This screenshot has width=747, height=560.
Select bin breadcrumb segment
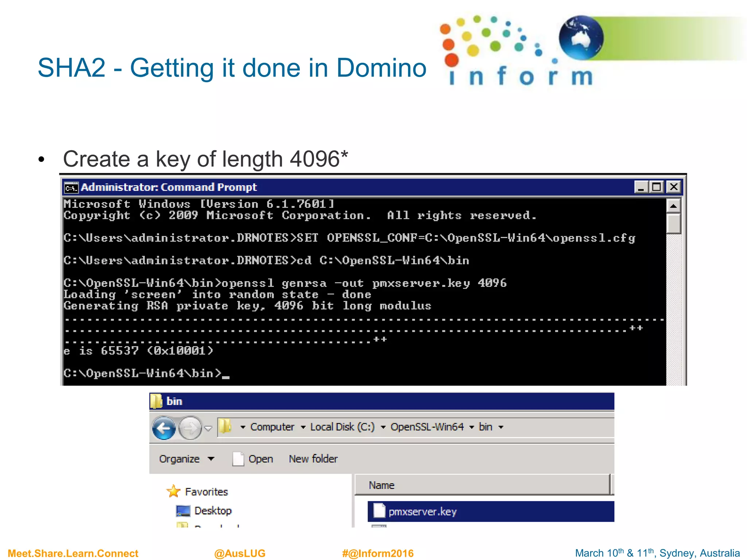[x=485, y=427]
